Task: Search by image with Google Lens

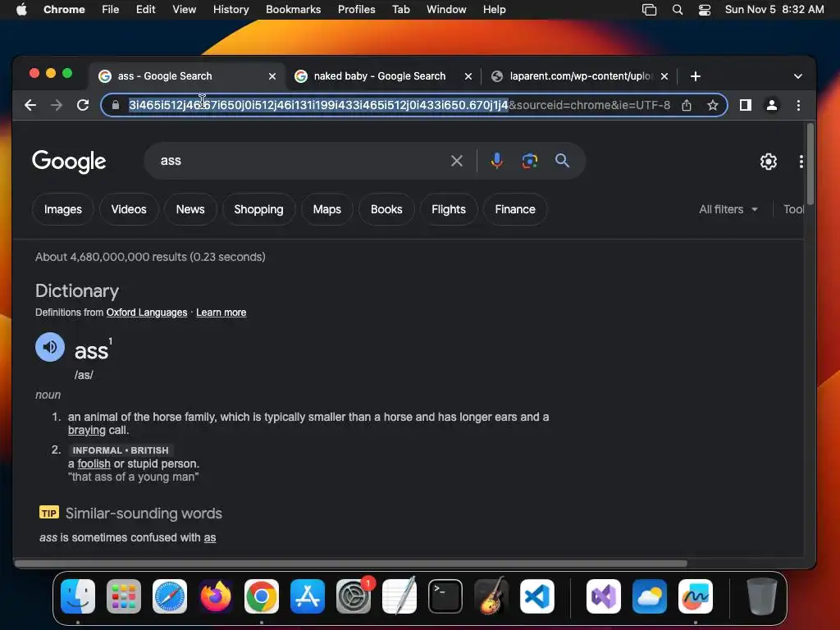Action: click(x=529, y=161)
